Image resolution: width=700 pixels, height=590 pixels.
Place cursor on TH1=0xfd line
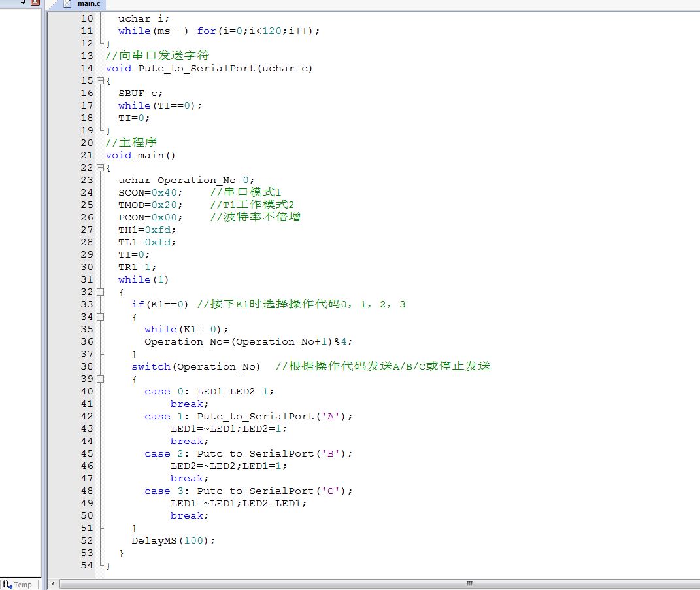click(x=147, y=230)
